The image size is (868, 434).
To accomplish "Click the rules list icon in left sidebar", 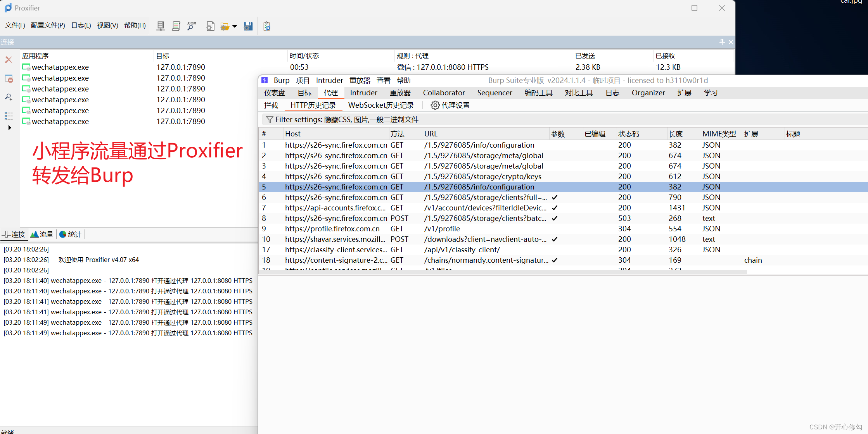I will 9,116.
